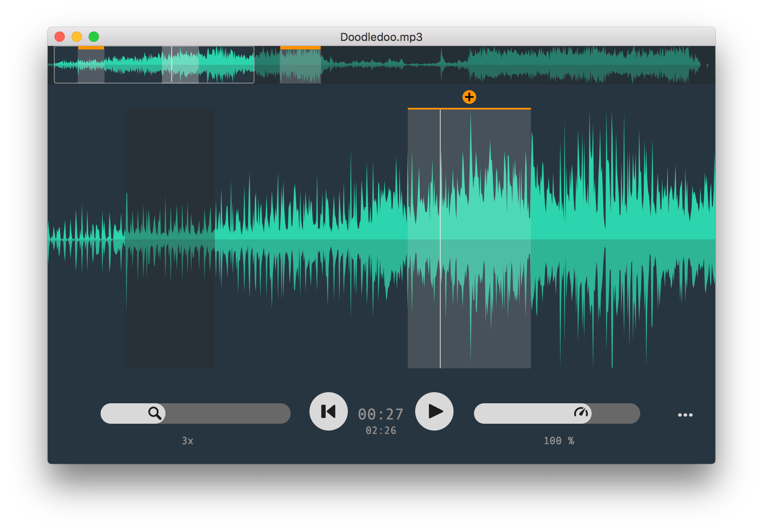Click the skip-to-start button
The width and height of the screenshot is (763, 532).
[x=328, y=411]
